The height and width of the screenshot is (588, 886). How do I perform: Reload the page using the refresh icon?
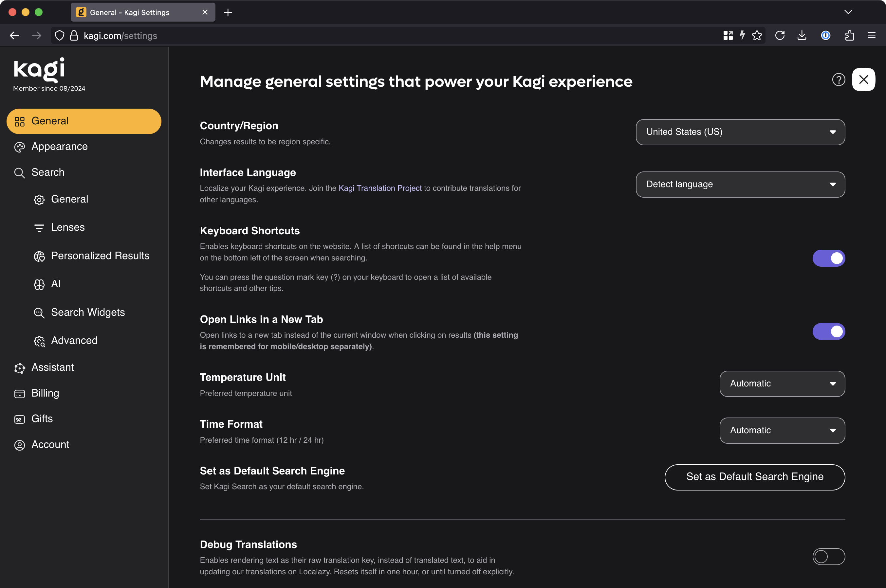point(780,36)
